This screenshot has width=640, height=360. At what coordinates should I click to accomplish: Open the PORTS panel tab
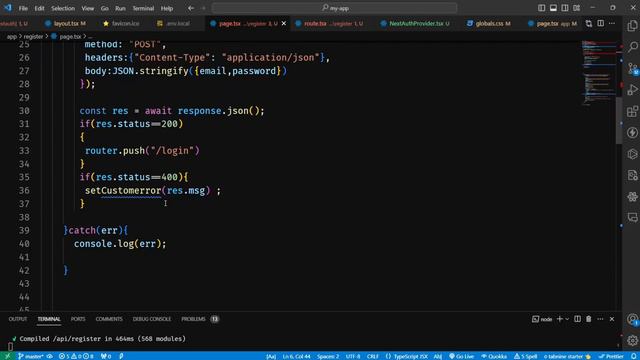click(78, 319)
